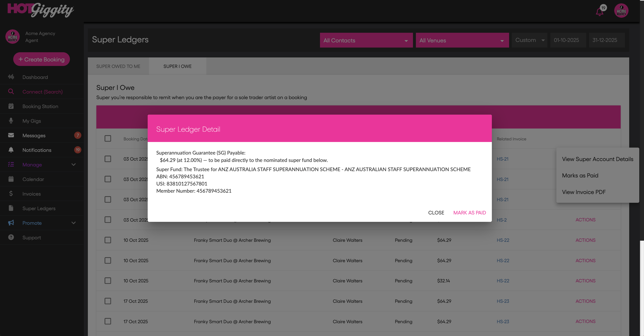The image size is (644, 336).
Task: Check the box for first 17 Oct 2025 row
Action: click(108, 301)
